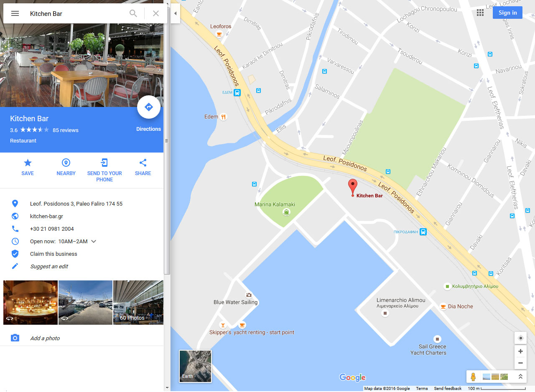Open the 60 Photos thumbnail
The height and width of the screenshot is (392, 535).
(x=138, y=303)
